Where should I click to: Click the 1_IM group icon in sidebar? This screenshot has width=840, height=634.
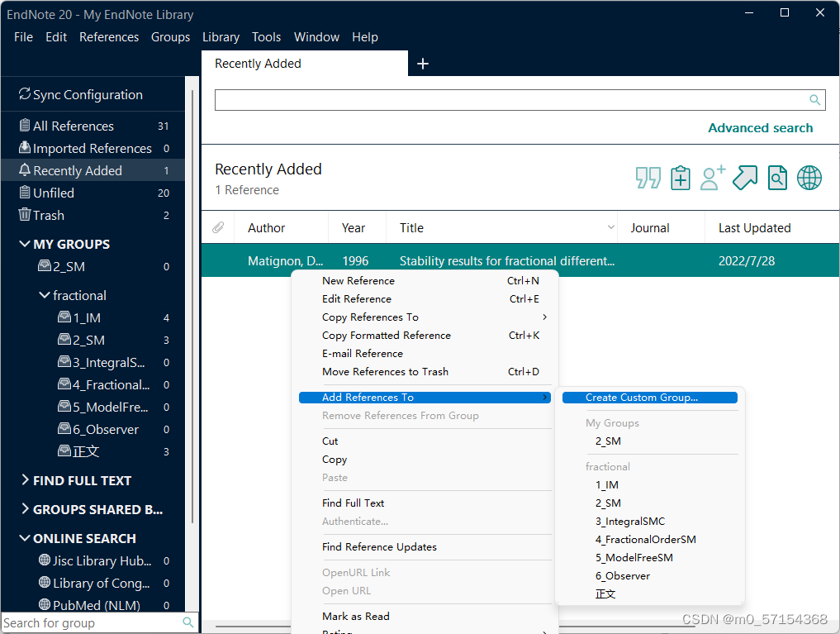click(64, 317)
